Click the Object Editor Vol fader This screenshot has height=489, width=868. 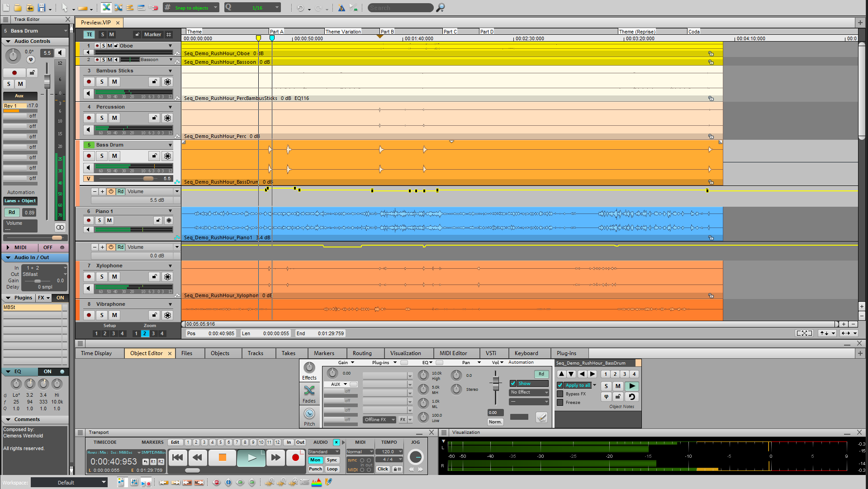pyautogui.click(x=496, y=384)
